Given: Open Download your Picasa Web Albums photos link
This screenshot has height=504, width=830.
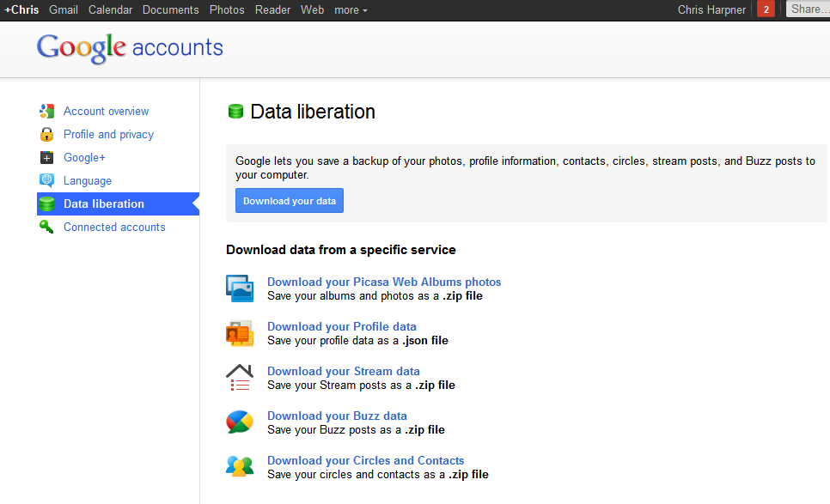Looking at the screenshot, I should coord(384,282).
